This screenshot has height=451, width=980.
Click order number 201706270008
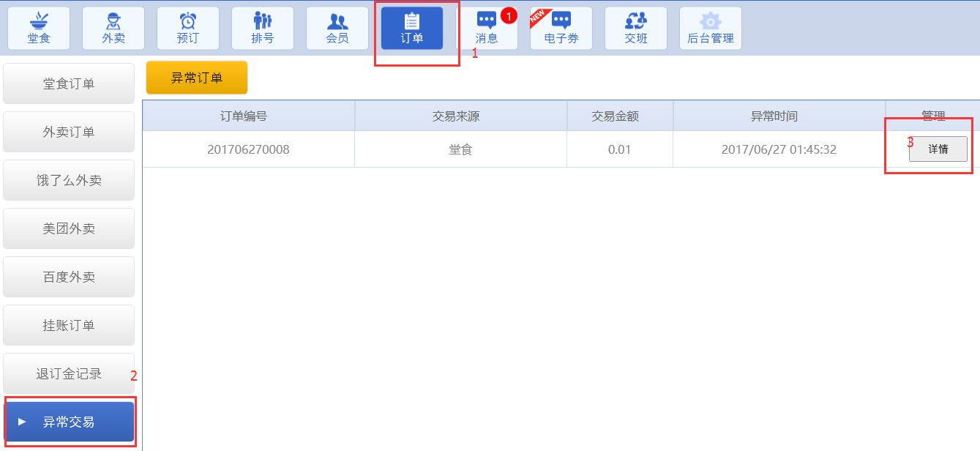[248, 149]
